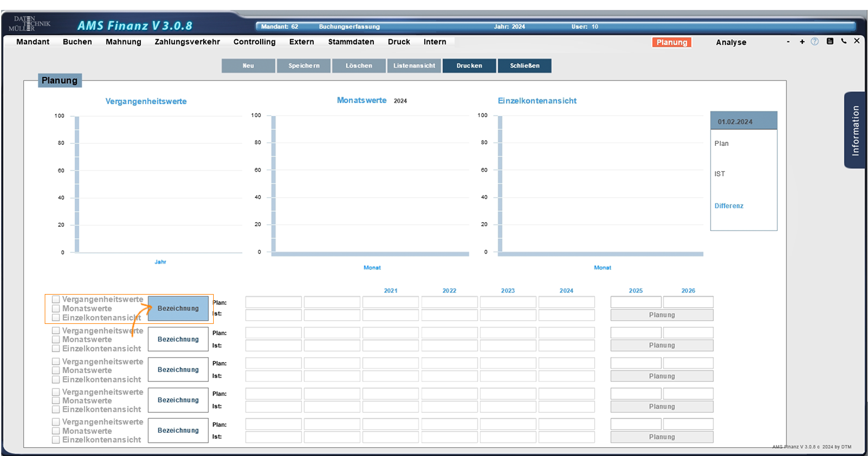Switch to the Analyse tab

[x=731, y=43]
